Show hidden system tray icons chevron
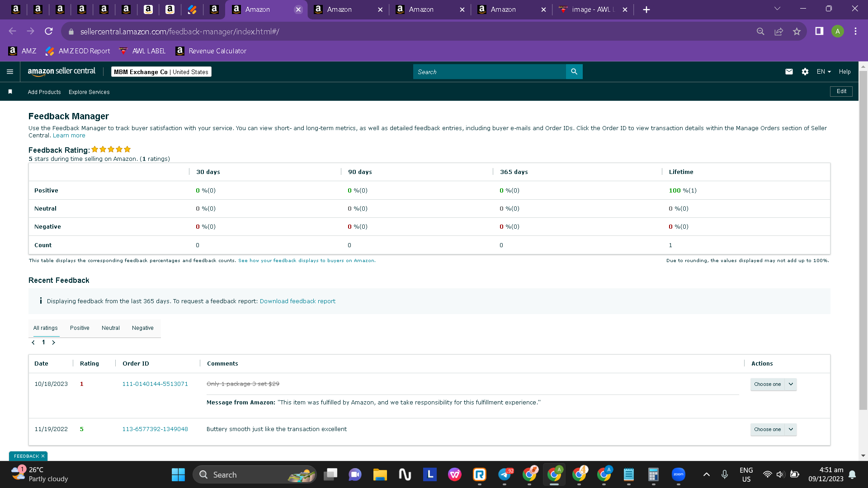This screenshot has height=488, width=868. pos(707,474)
